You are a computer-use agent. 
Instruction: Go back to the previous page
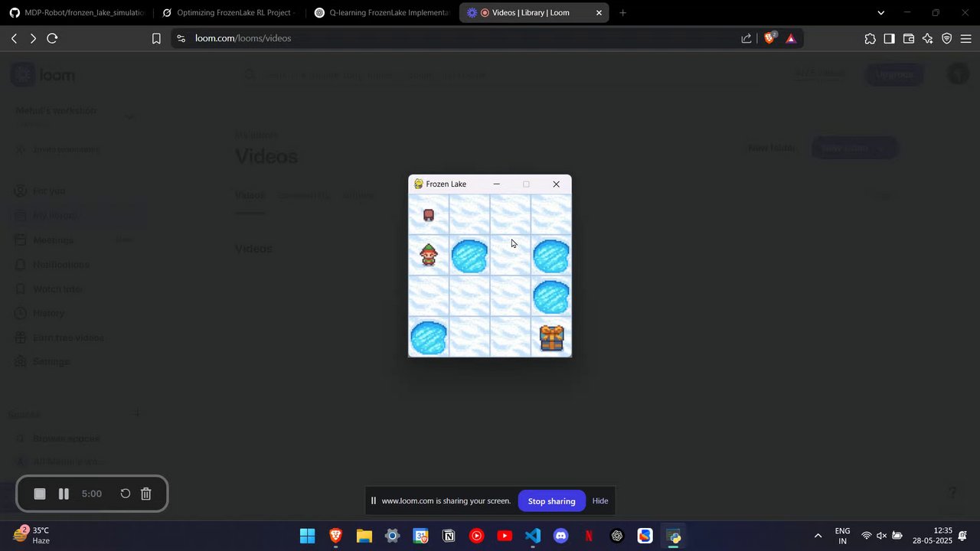point(14,38)
